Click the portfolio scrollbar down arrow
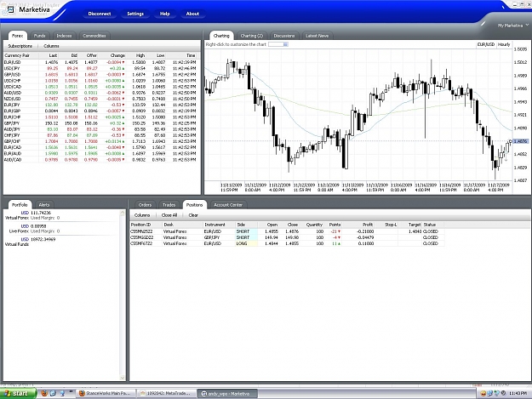Viewport: 532px width, 399px height. pos(123,378)
